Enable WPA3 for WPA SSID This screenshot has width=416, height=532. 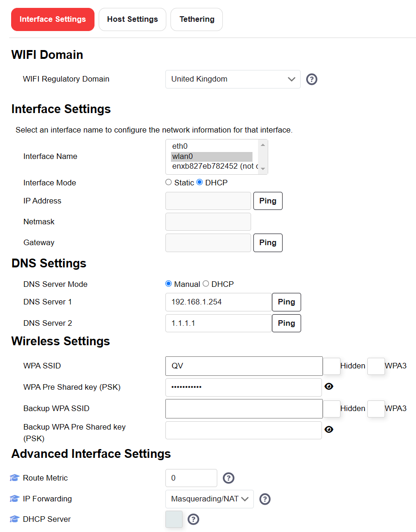[x=376, y=366]
